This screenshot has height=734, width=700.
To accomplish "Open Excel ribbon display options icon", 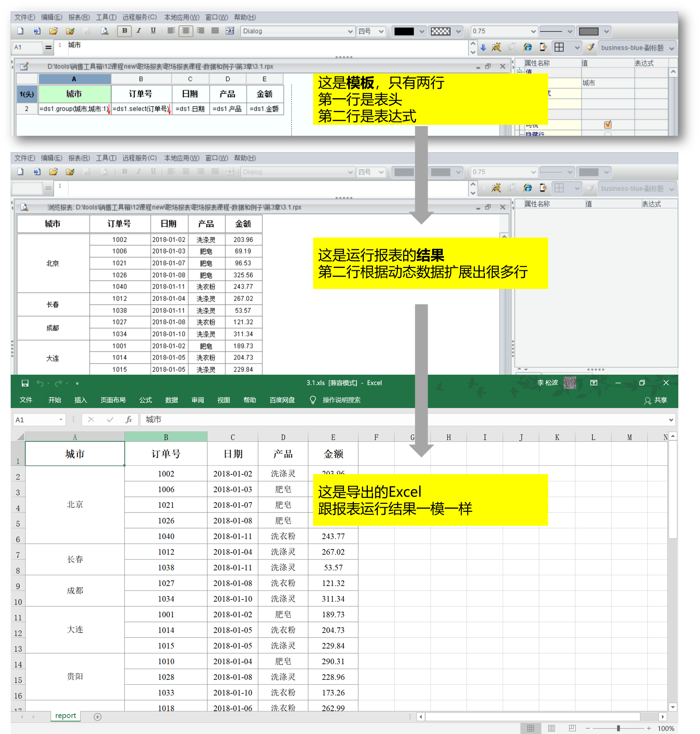I will tap(594, 383).
